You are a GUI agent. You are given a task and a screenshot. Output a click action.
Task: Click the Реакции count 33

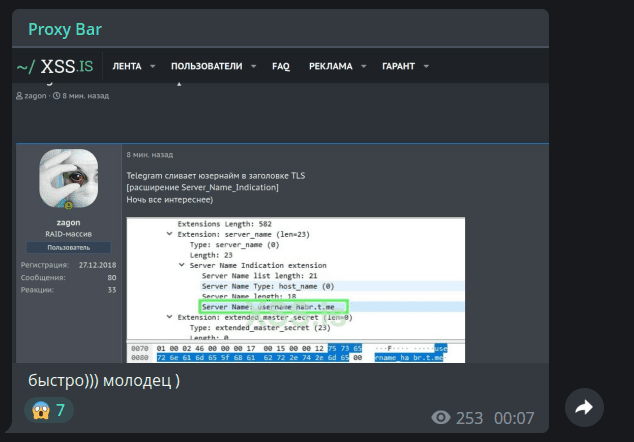(x=112, y=290)
